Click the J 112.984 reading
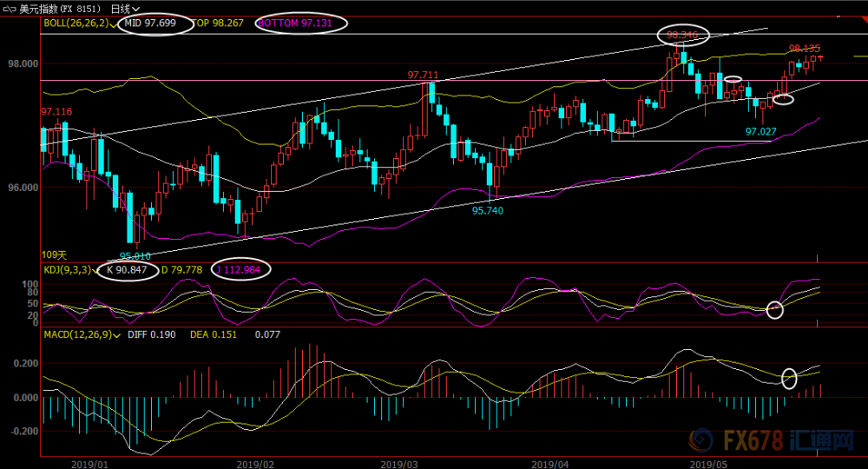This screenshot has width=868, height=469. [238, 270]
